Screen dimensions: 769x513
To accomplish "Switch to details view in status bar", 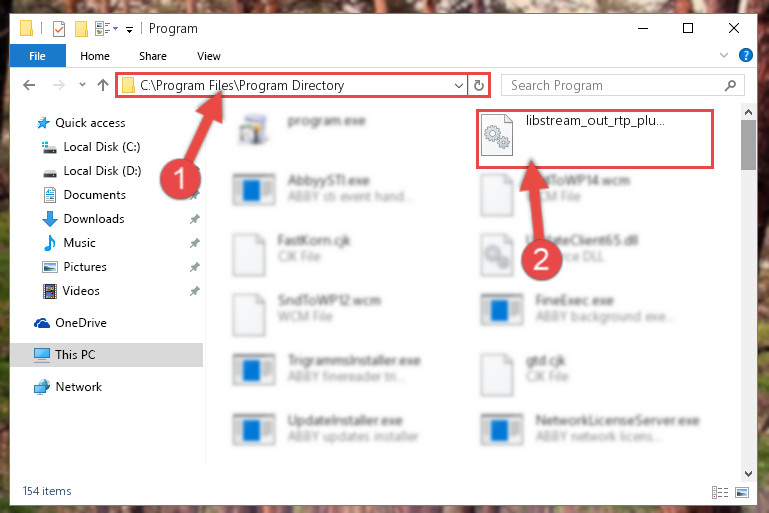I will [x=719, y=492].
